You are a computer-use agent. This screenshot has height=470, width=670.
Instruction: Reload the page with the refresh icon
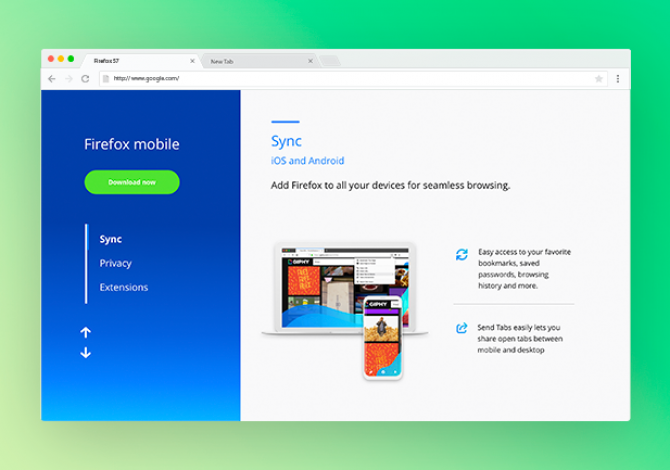point(85,79)
